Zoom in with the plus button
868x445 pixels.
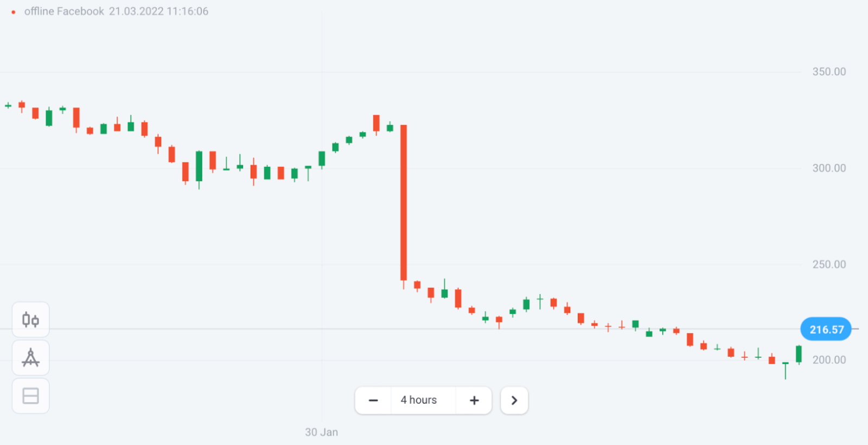click(x=474, y=401)
